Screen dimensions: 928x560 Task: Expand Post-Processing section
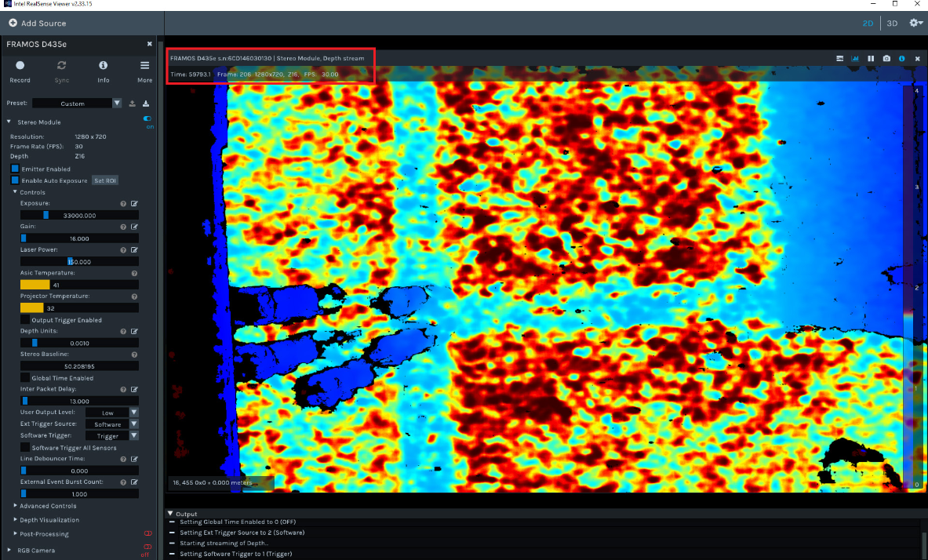(x=15, y=533)
